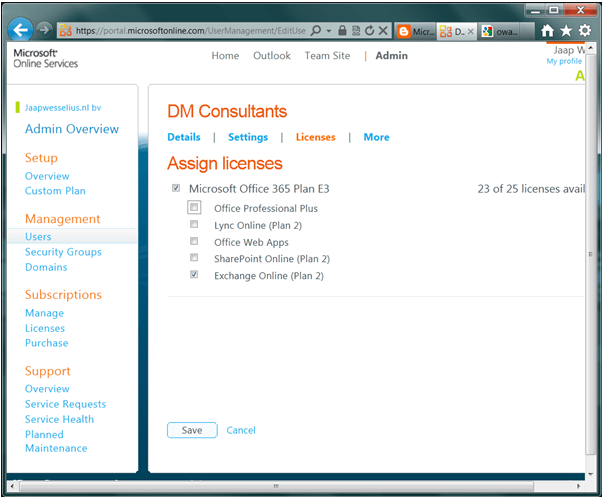Open the Home navigation item
This screenshot has height=497, width=602.
[x=225, y=56]
